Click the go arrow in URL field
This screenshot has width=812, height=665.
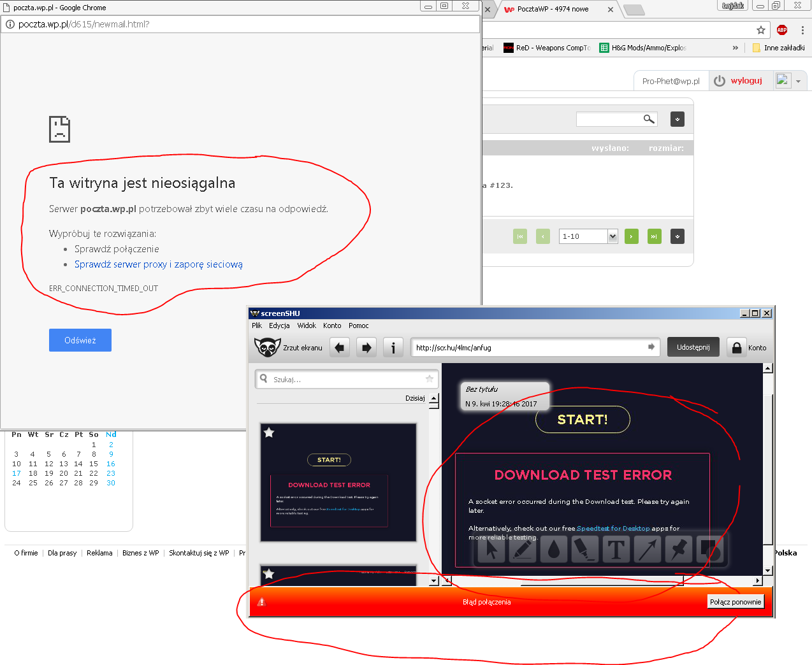pos(651,347)
